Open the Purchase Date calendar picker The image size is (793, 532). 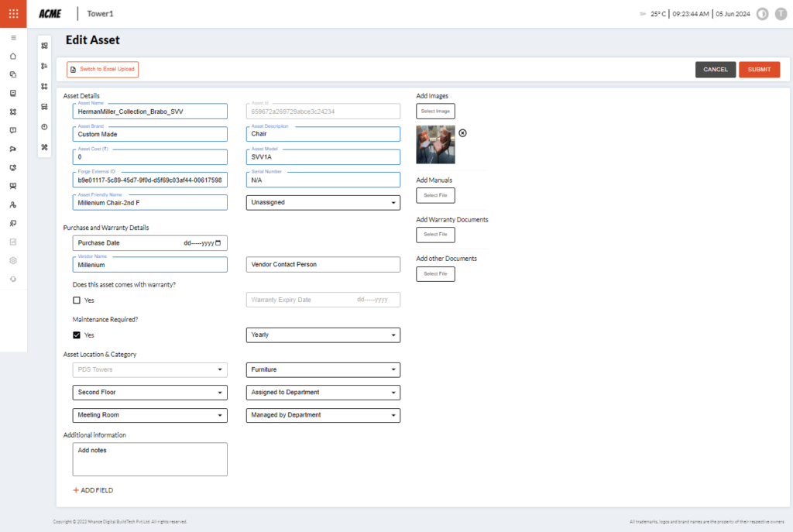coord(218,243)
